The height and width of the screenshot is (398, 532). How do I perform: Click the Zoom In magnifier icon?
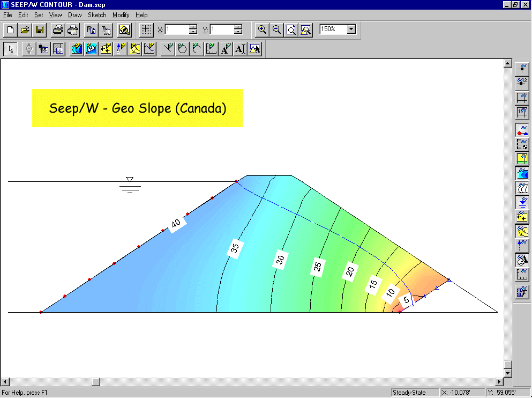262,30
